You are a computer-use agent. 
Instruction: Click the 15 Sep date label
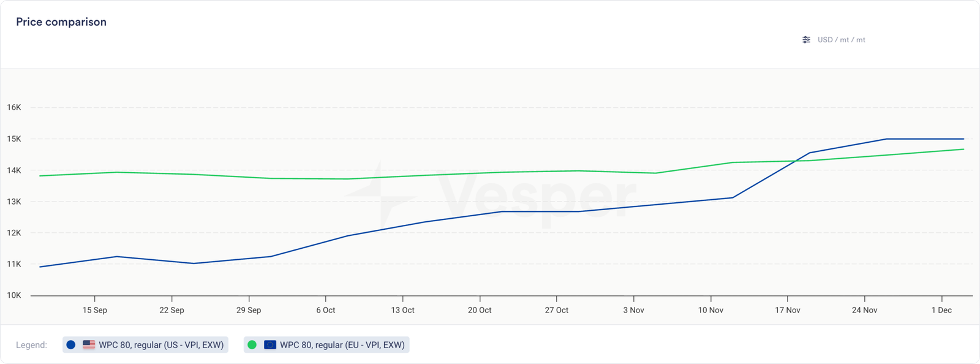(95, 310)
